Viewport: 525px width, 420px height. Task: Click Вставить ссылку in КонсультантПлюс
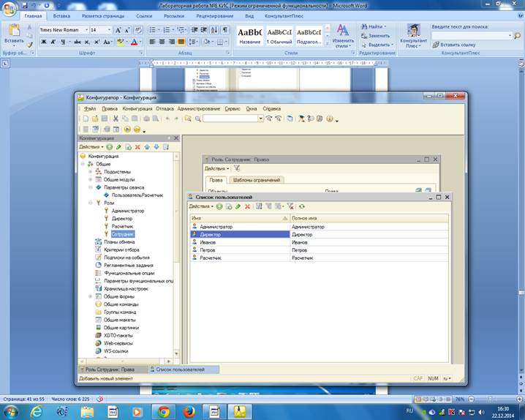click(x=453, y=45)
